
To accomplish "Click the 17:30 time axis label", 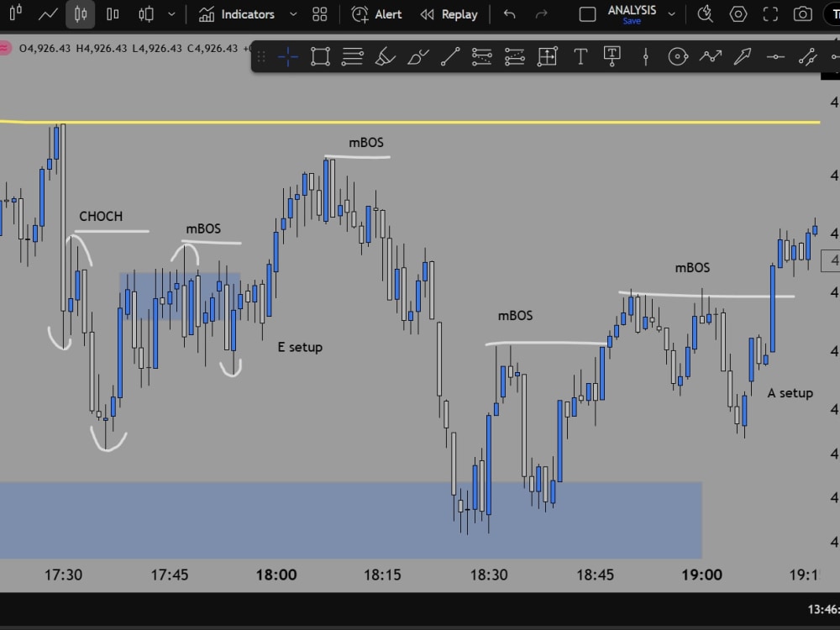I will pos(63,575).
